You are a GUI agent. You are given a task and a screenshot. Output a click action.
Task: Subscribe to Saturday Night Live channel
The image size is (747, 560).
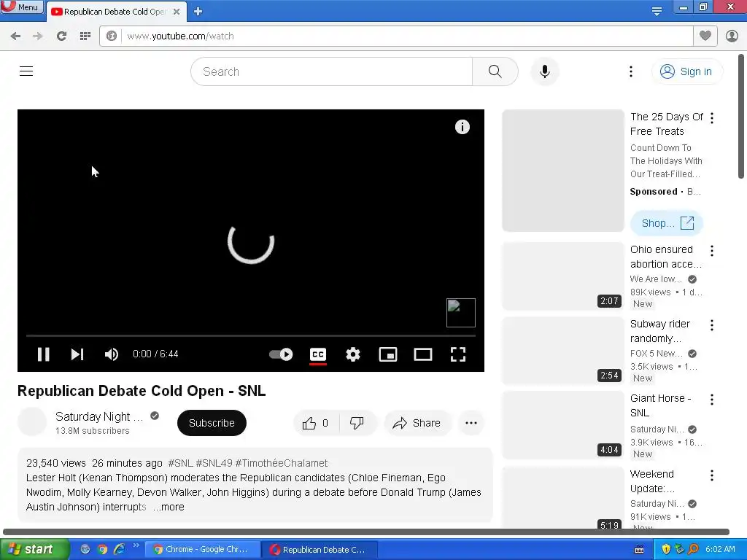[212, 423]
